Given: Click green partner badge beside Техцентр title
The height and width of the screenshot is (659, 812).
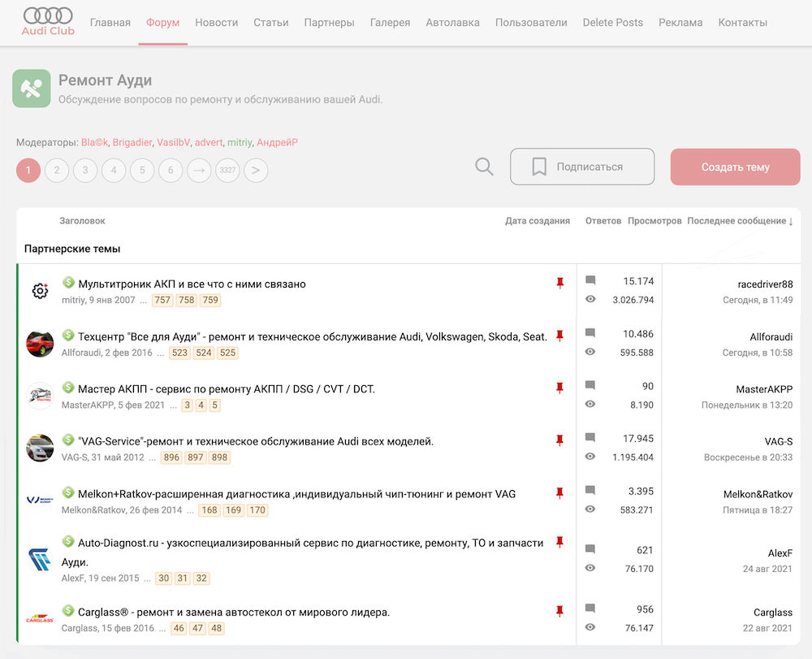Looking at the screenshot, I should click(68, 336).
